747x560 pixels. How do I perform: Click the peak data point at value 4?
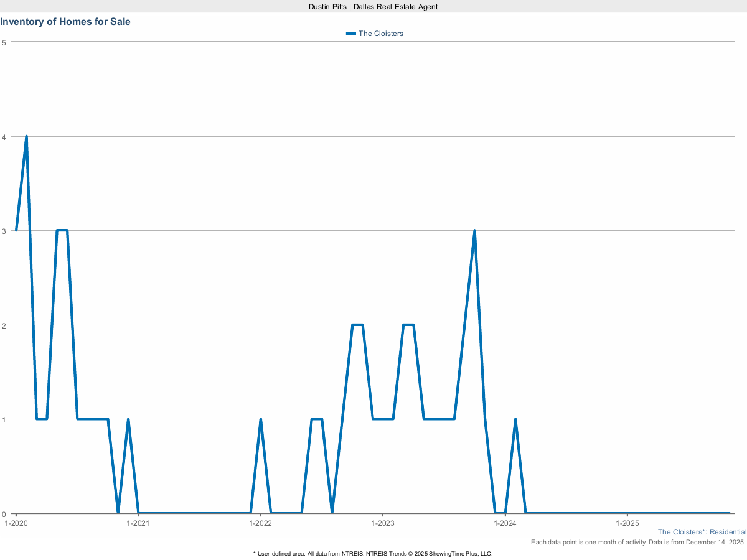(x=26, y=136)
